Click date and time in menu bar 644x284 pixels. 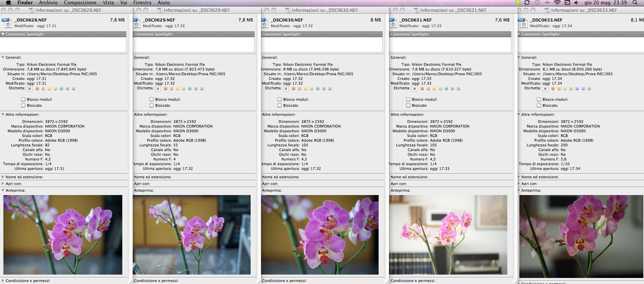coord(605,3)
